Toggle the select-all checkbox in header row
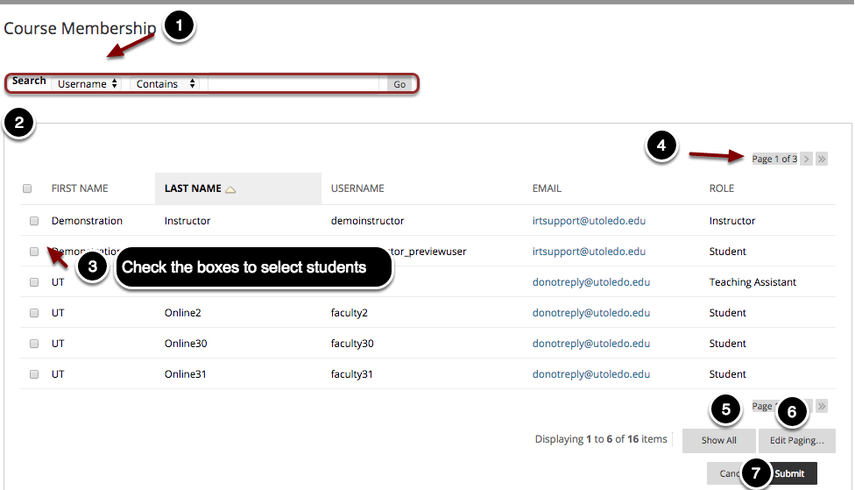This screenshot has width=855, height=490. (x=27, y=189)
